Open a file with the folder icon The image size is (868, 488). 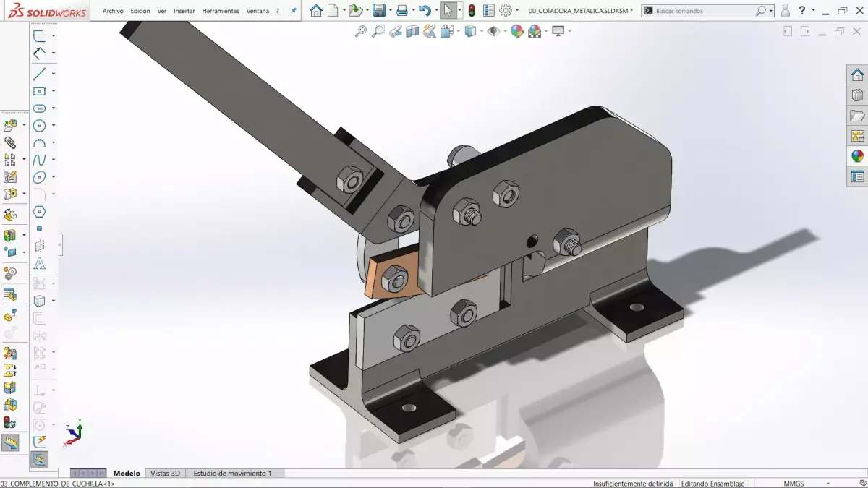point(354,11)
